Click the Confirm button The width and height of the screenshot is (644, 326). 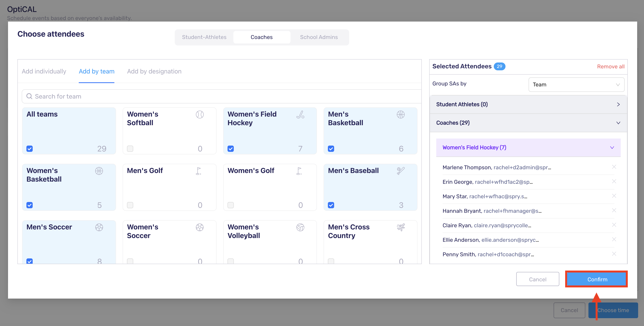597,279
